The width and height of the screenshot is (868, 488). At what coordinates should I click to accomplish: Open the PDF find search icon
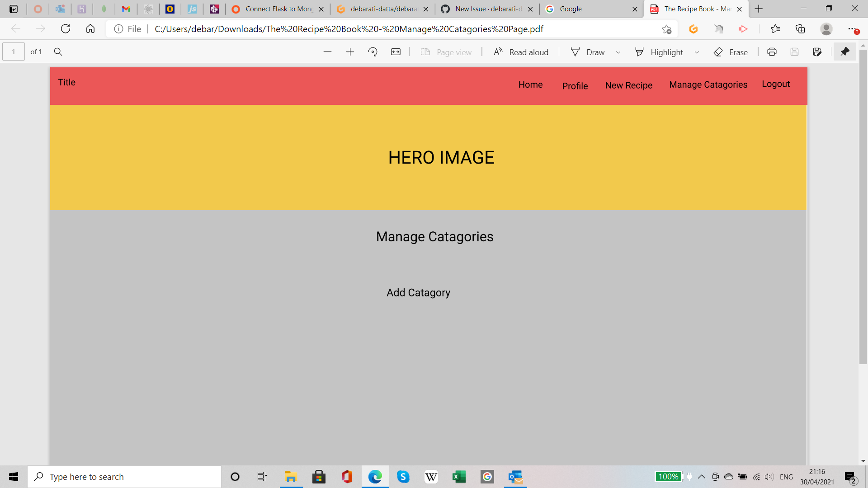coord(58,52)
